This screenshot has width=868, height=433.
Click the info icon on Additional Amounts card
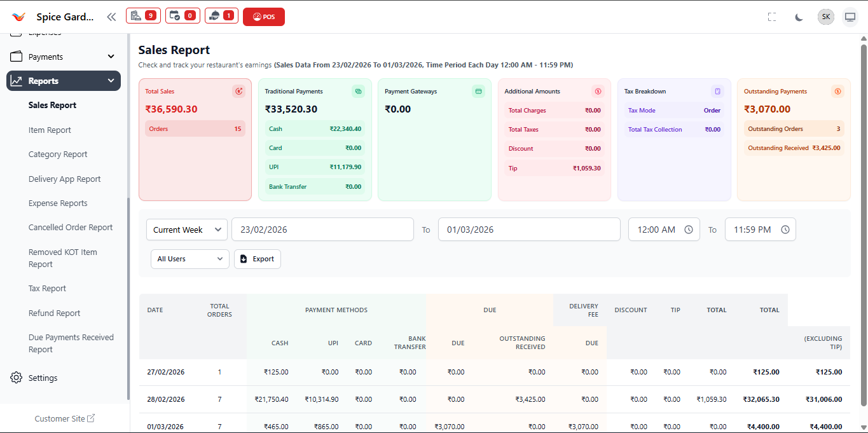point(597,91)
